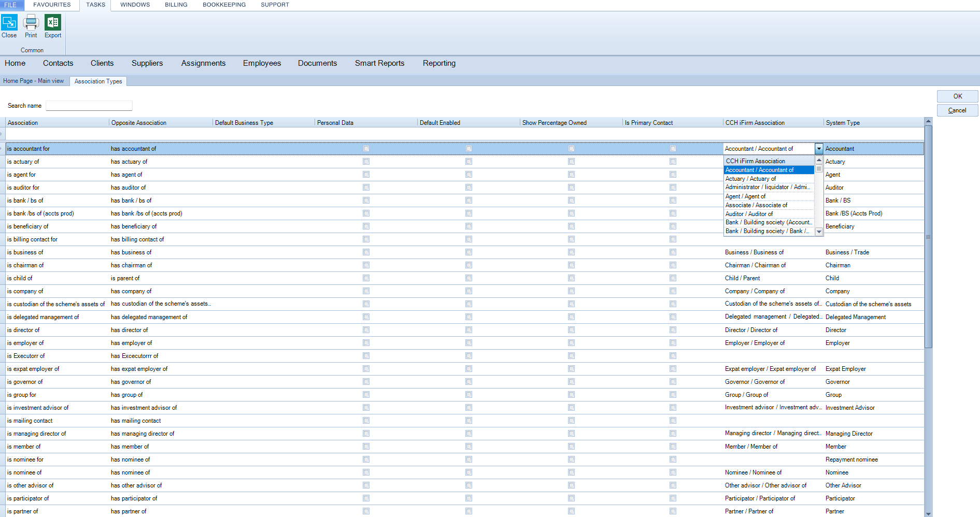The width and height of the screenshot is (980, 517).
Task: Choose Actuary / Actuary of from dropdown
Action: pyautogui.click(x=769, y=179)
